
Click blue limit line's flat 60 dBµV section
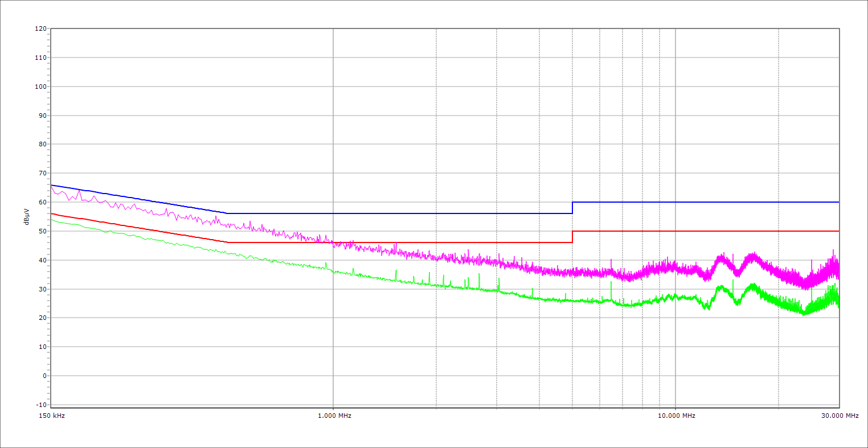coord(706,202)
